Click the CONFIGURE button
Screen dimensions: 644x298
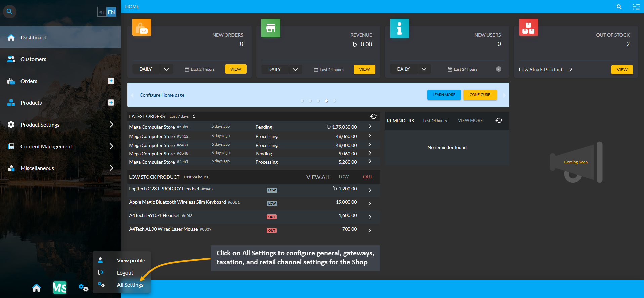(x=480, y=95)
